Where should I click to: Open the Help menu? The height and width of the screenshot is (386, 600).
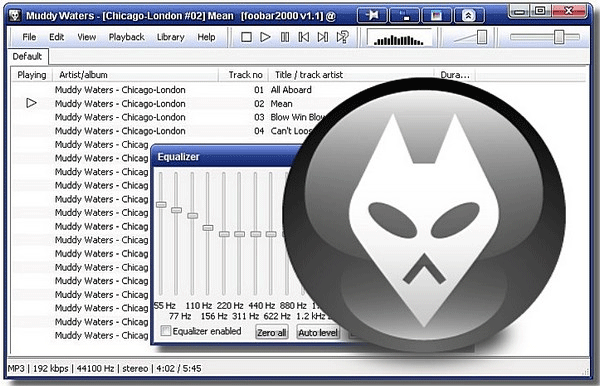click(206, 37)
